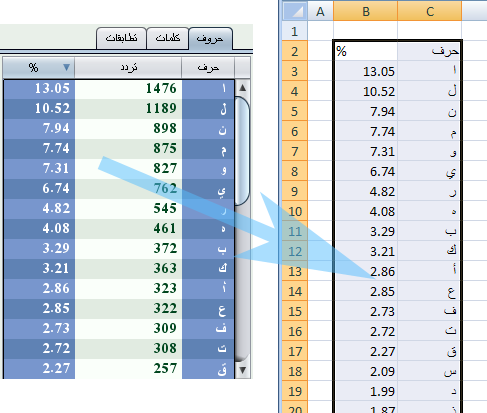
Task: Click the % header cell in Excel B2
Action: coord(366,51)
